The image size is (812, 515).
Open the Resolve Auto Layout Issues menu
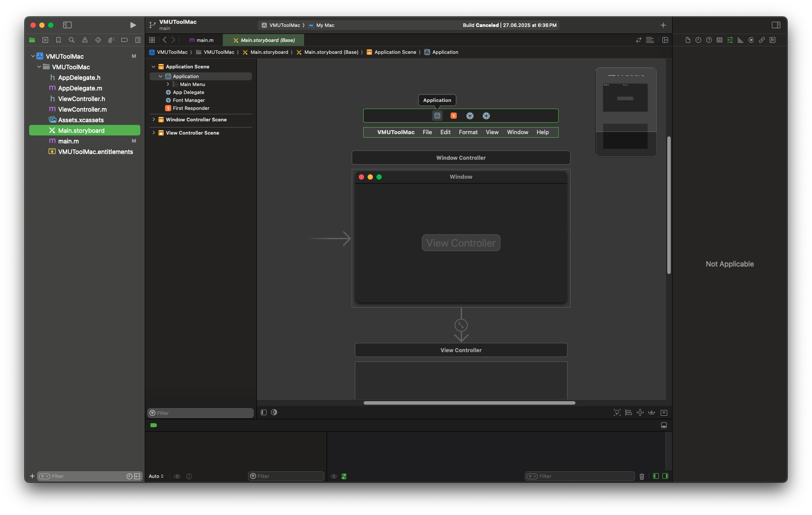tap(651, 413)
